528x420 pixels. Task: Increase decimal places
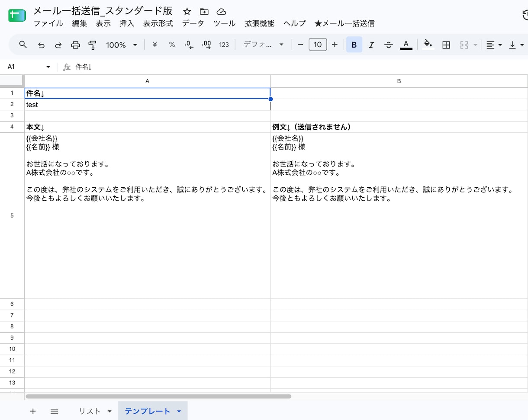pos(206,45)
